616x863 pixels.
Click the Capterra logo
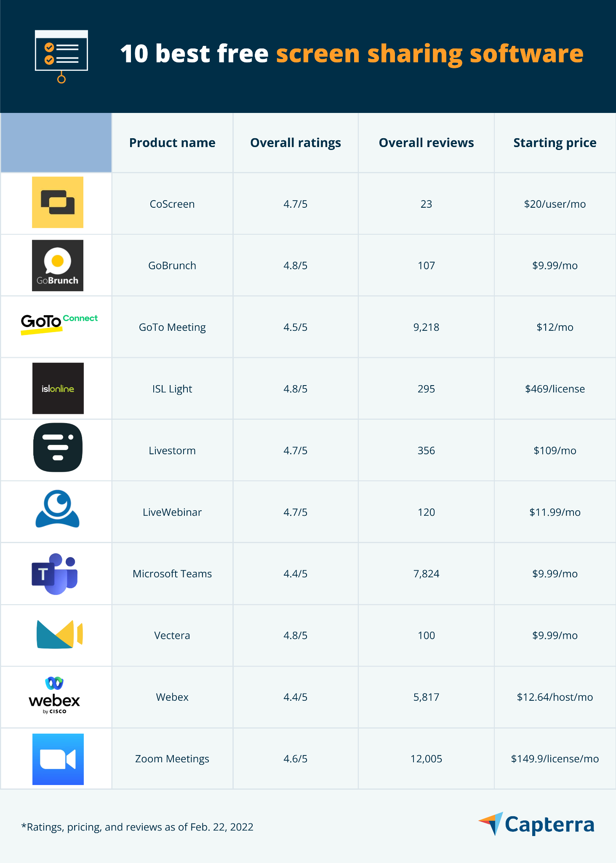point(536,824)
